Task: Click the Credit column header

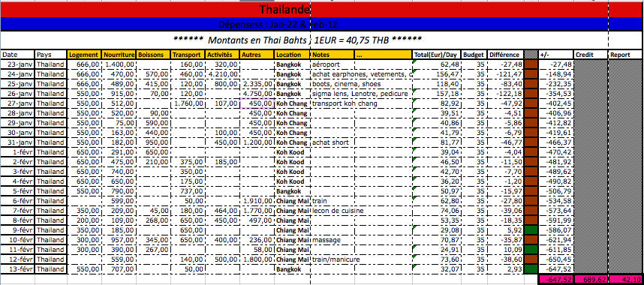Action: pos(590,55)
